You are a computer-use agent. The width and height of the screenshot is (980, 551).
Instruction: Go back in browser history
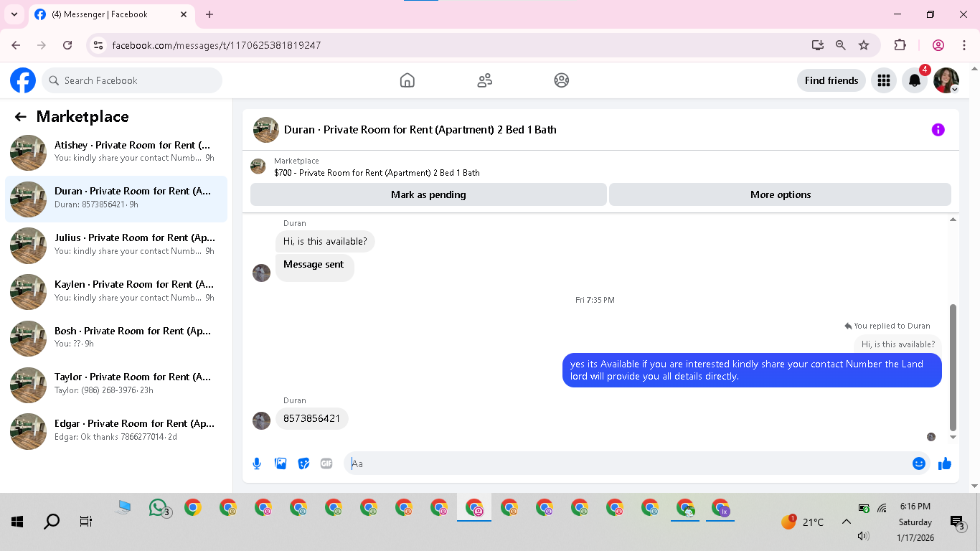[x=16, y=45]
